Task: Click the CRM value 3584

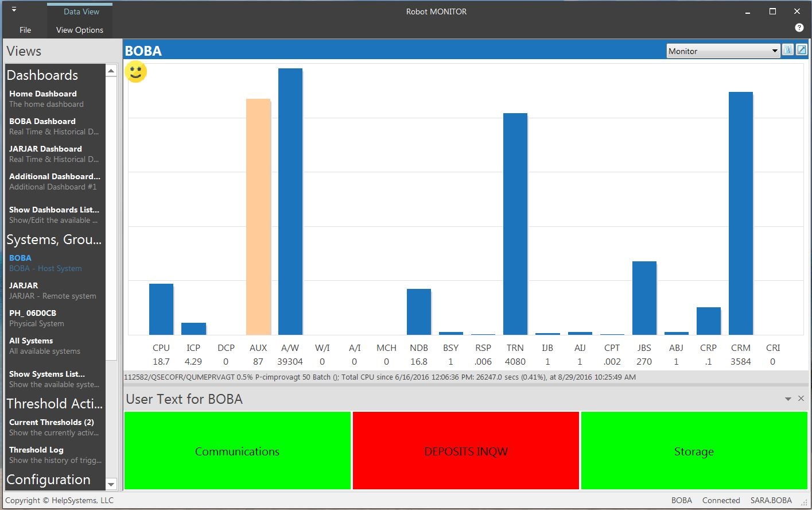Action: point(741,361)
